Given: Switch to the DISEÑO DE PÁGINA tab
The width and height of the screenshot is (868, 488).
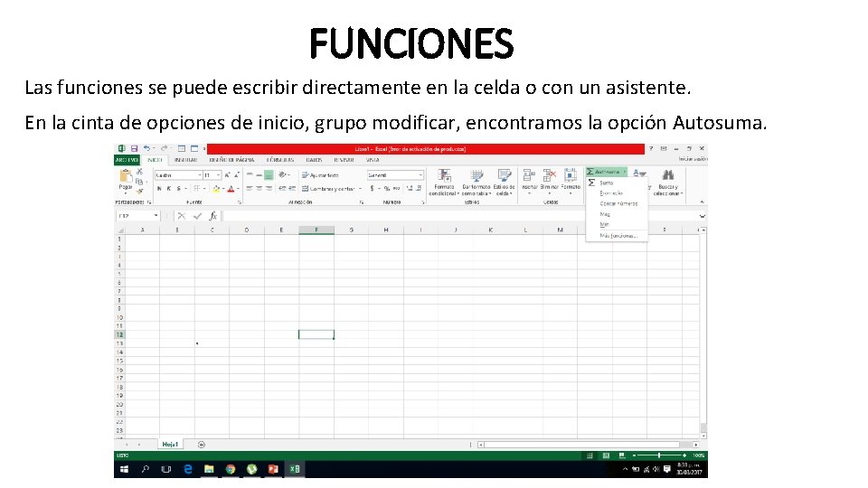Looking at the screenshot, I should (231, 160).
